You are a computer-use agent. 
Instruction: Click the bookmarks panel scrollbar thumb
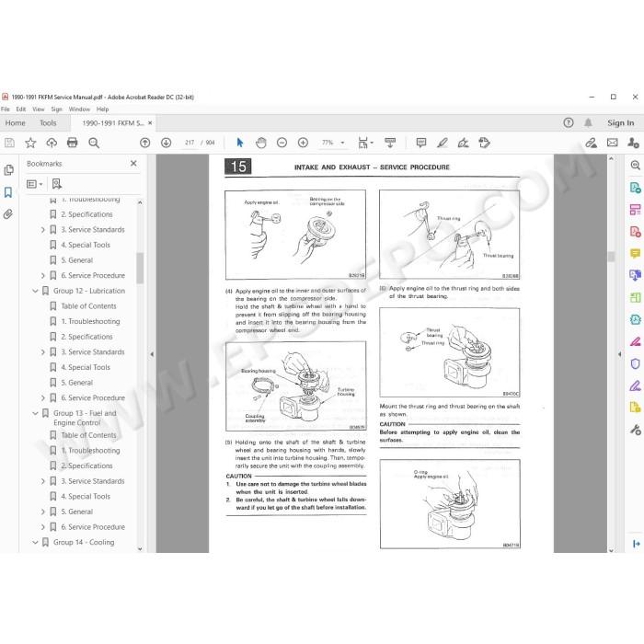coord(140,269)
